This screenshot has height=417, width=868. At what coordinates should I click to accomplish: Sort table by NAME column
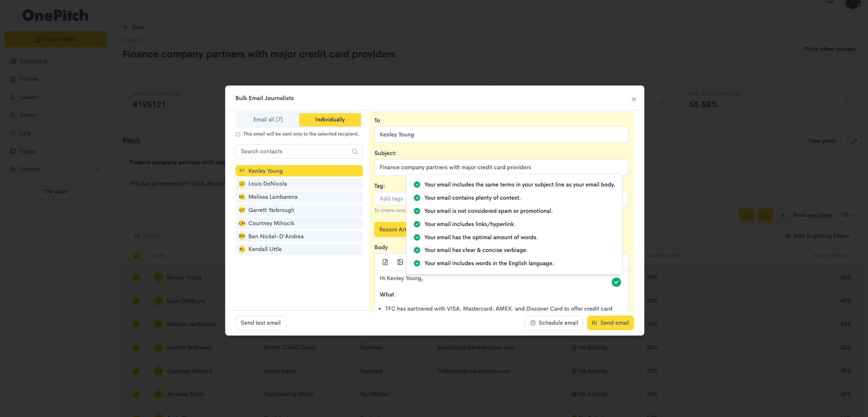[x=162, y=256]
